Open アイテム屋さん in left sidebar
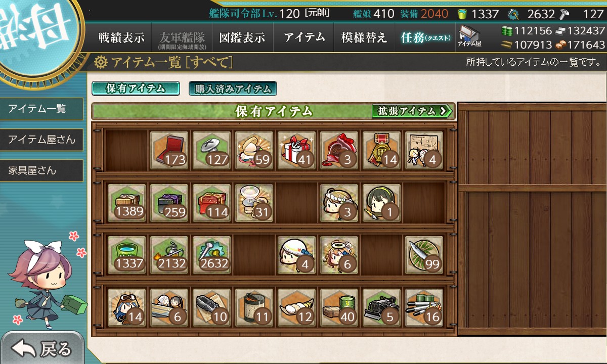607x364 pixels. point(41,140)
